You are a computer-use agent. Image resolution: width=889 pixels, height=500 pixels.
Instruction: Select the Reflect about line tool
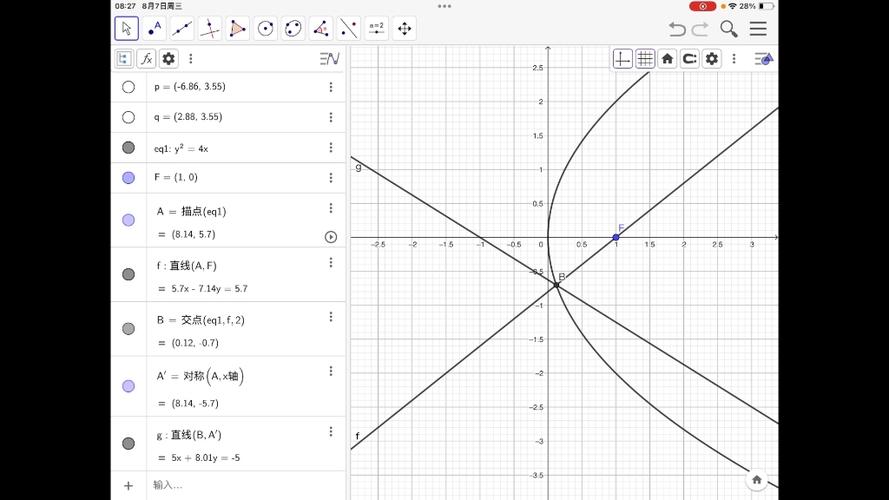click(349, 28)
